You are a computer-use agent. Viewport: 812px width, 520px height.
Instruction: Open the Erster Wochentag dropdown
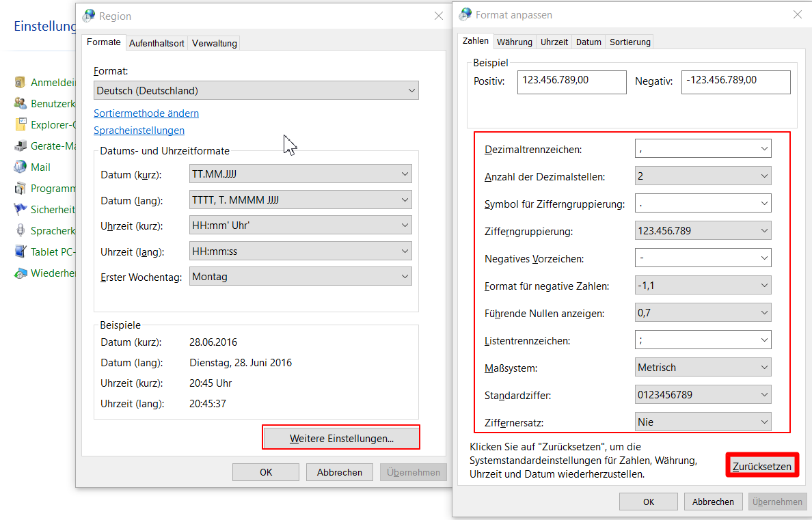click(300, 277)
